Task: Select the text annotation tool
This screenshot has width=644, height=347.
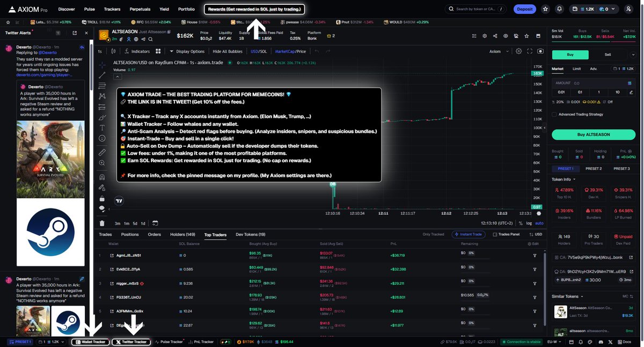Action: pyautogui.click(x=102, y=128)
